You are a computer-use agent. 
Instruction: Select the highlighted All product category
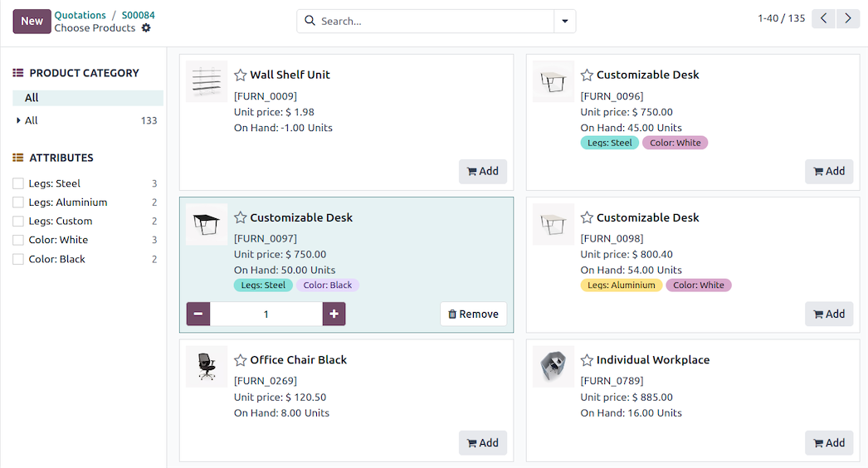[32, 98]
